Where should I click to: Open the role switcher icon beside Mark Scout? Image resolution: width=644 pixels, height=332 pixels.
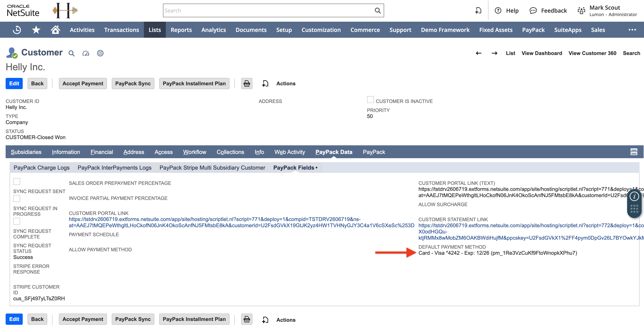point(581,11)
